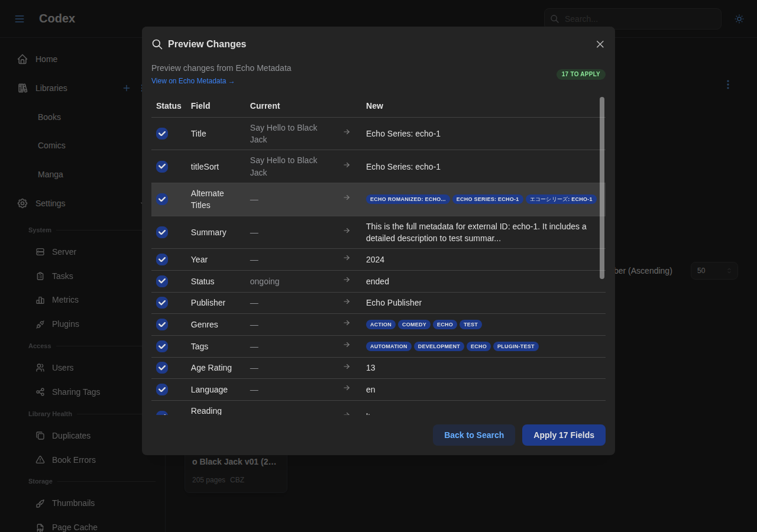This screenshot has width=757, height=532.
Task: Uncheck the Title field change
Action: 161,133
